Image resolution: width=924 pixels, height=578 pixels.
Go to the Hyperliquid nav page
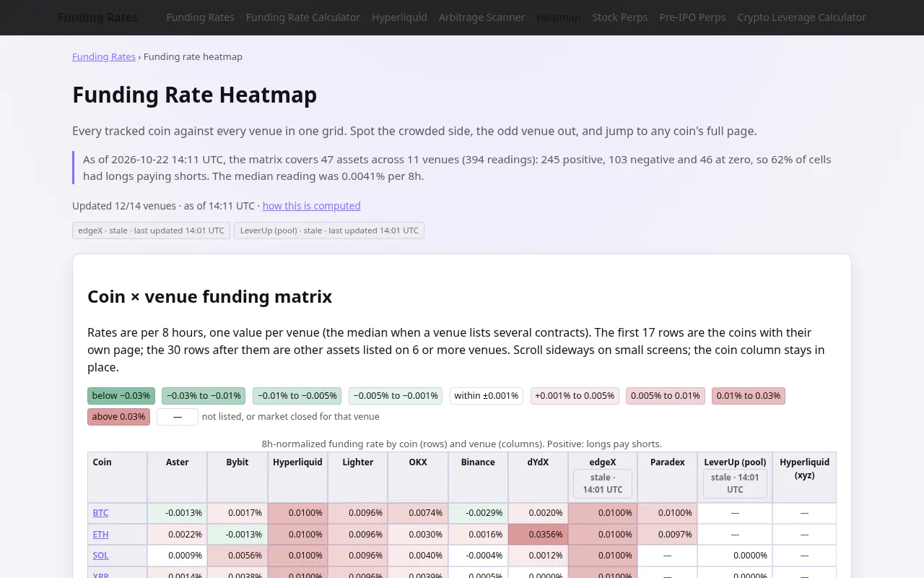[x=399, y=17]
